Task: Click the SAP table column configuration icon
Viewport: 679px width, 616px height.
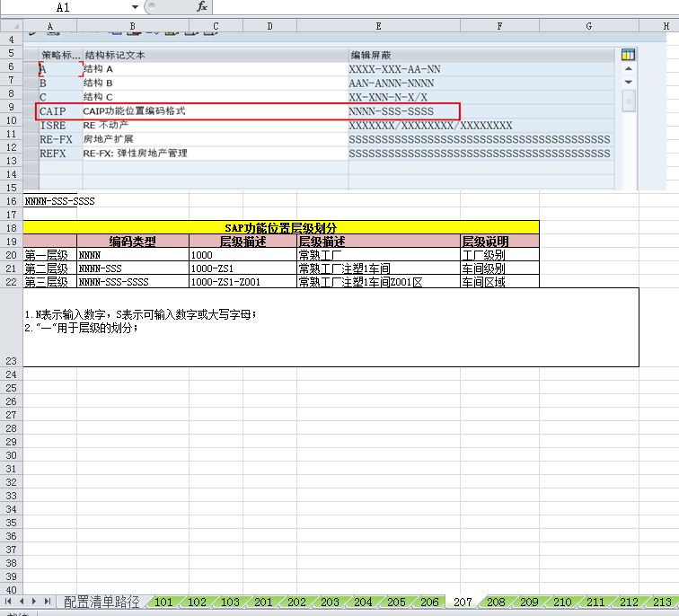Action: click(628, 55)
